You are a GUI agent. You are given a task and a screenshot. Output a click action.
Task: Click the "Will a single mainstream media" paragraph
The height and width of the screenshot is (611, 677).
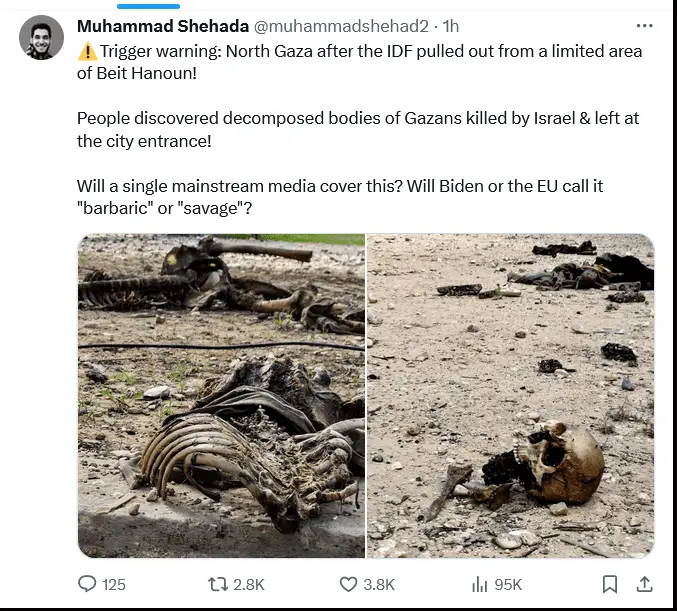click(340, 197)
